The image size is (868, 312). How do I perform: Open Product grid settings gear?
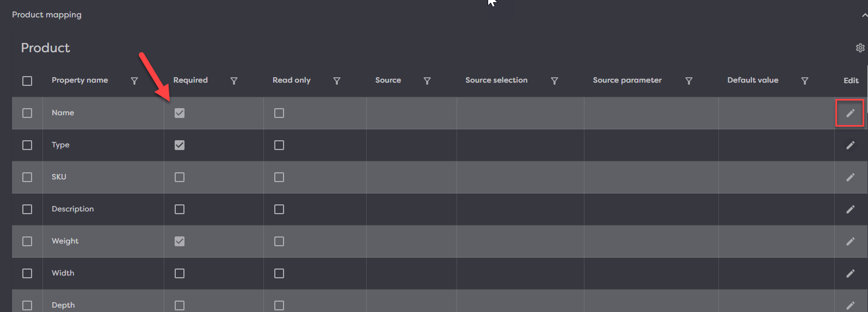pos(860,48)
